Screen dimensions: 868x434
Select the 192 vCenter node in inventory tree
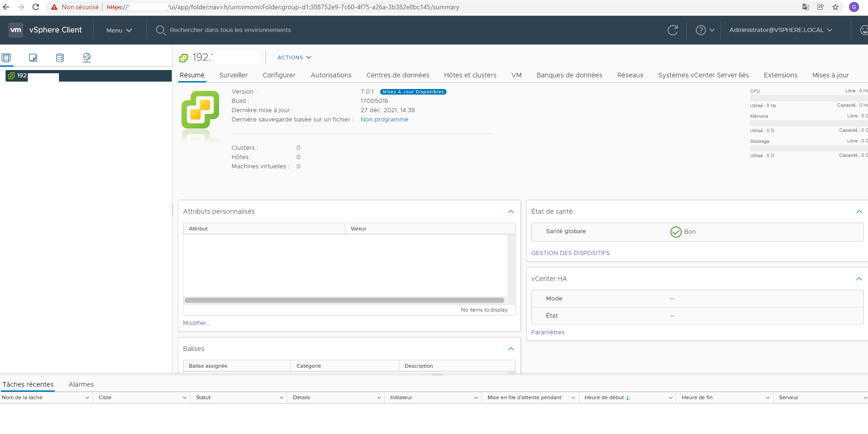coord(89,76)
